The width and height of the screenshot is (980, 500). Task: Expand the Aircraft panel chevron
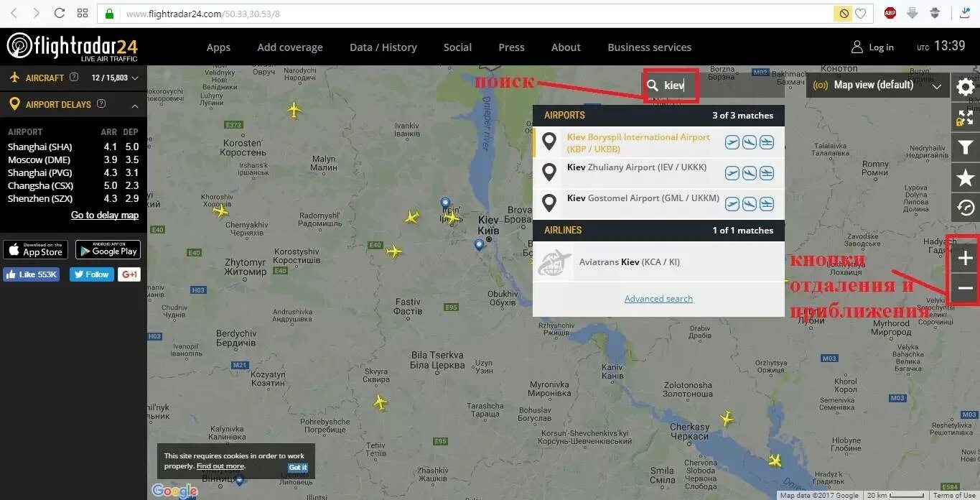(135, 78)
